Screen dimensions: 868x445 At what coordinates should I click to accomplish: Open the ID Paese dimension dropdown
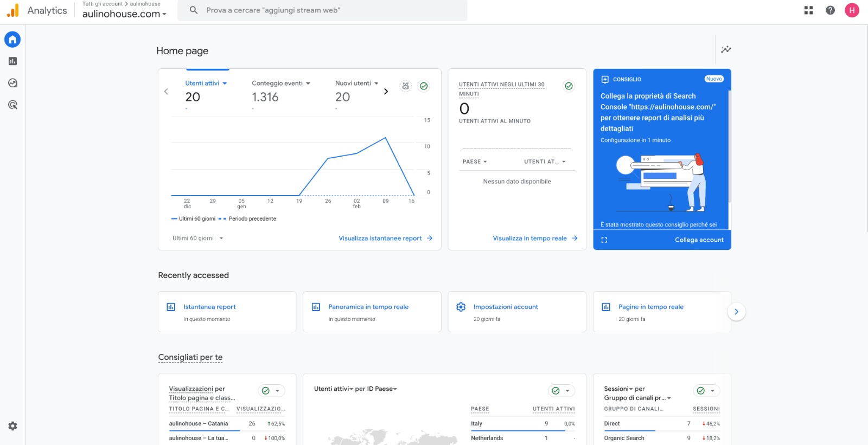pos(382,389)
